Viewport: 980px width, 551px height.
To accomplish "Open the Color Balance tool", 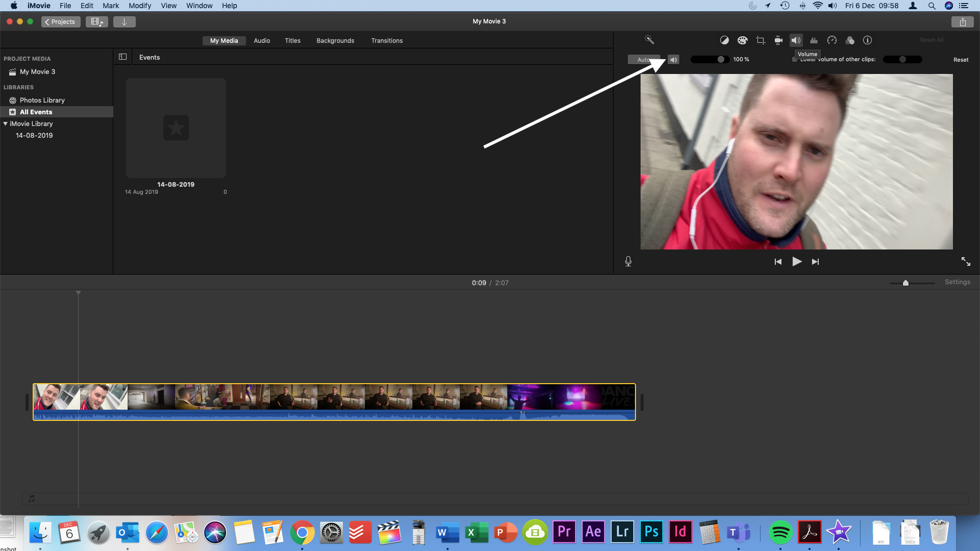I will click(724, 40).
